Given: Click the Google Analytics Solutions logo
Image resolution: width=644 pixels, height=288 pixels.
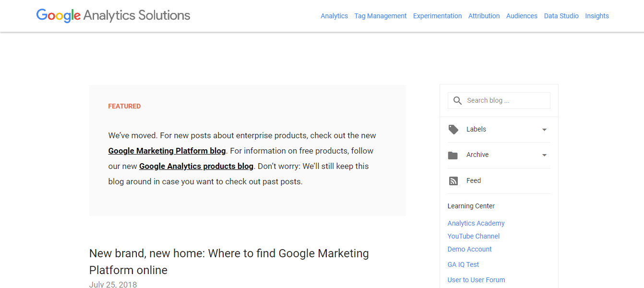Looking at the screenshot, I should [113, 15].
